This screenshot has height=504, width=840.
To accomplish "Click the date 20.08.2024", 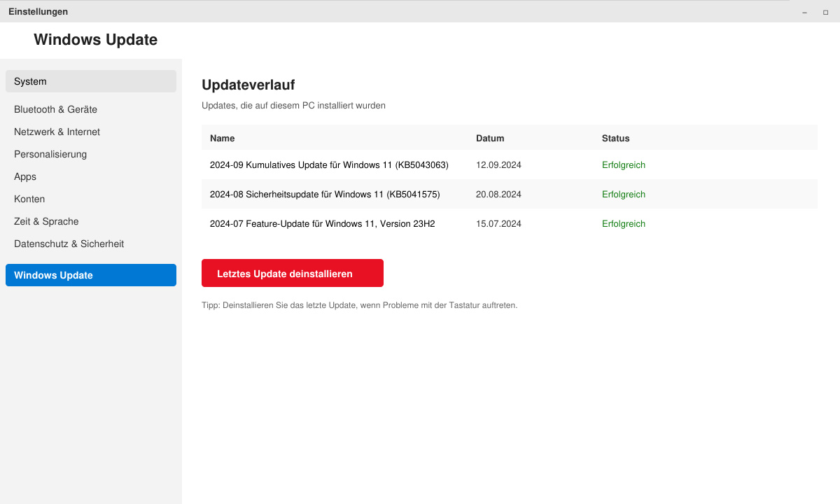I will 498,195.
